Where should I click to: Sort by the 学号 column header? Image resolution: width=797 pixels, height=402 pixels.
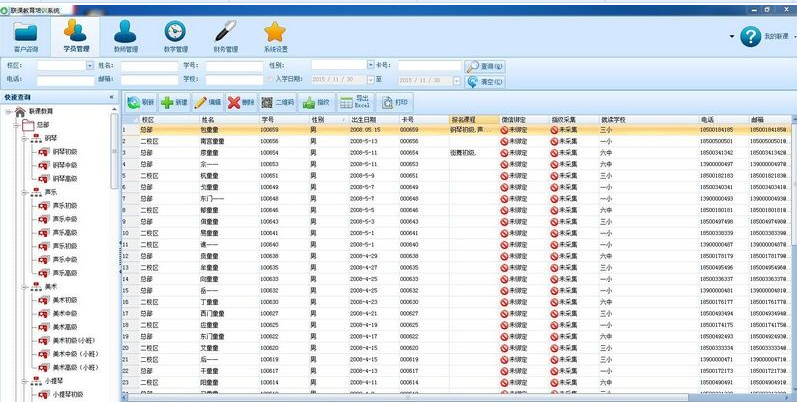coord(285,120)
